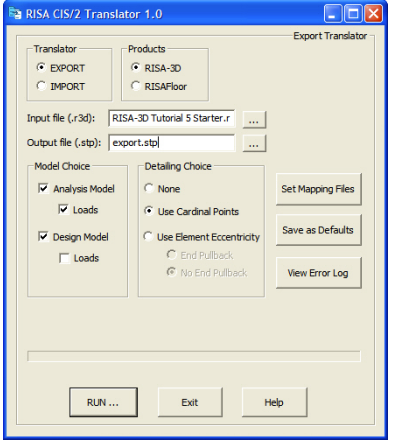Open Help for the translator
The height and width of the screenshot is (442, 394).
[274, 402]
